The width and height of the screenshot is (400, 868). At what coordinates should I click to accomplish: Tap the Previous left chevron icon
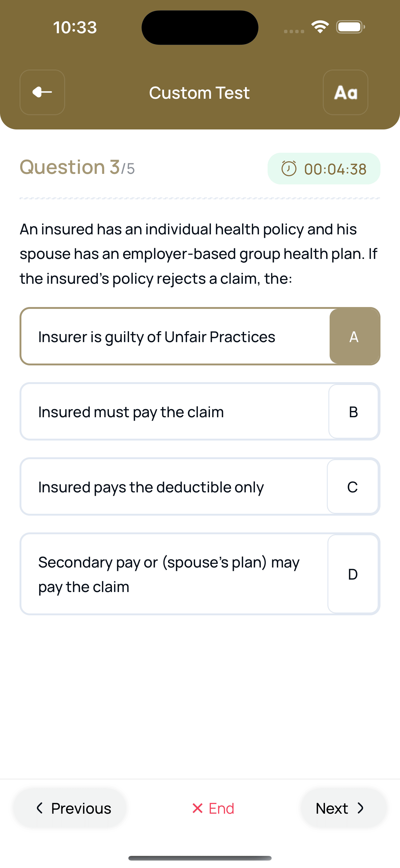point(40,808)
